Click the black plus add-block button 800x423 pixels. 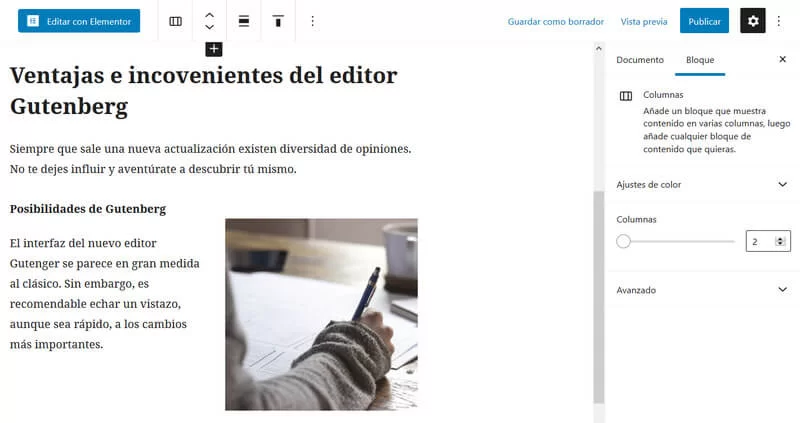pyautogui.click(x=214, y=49)
